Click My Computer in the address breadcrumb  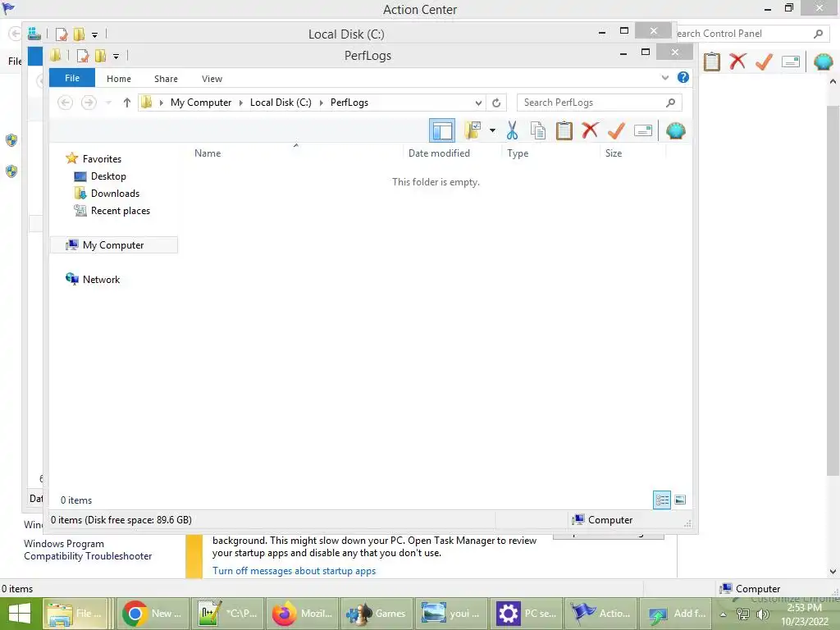click(201, 103)
